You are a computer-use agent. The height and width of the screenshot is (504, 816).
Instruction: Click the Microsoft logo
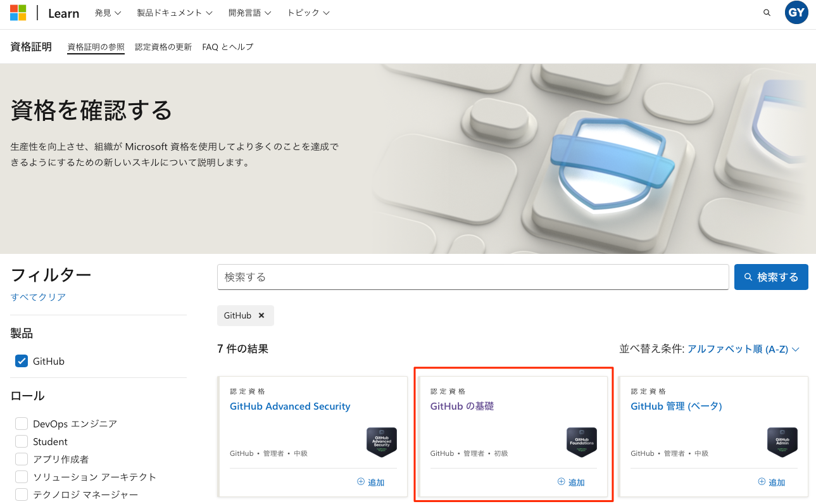18,13
